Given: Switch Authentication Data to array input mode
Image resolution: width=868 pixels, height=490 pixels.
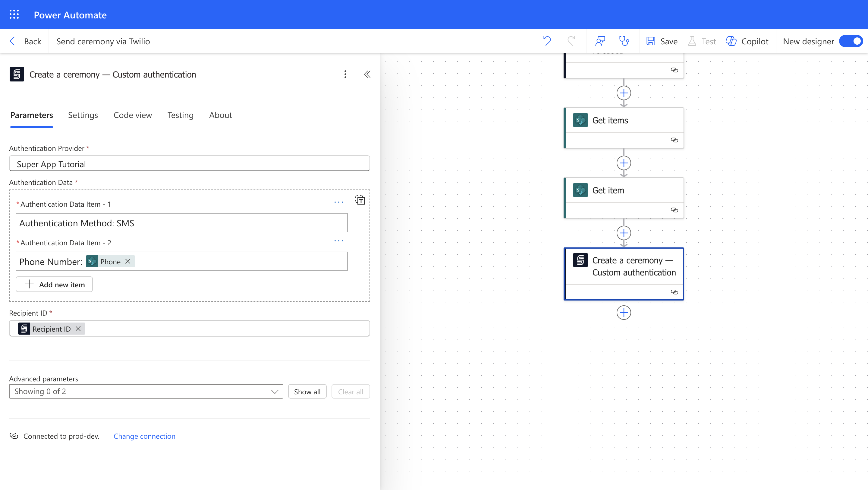Looking at the screenshot, I should 360,200.
